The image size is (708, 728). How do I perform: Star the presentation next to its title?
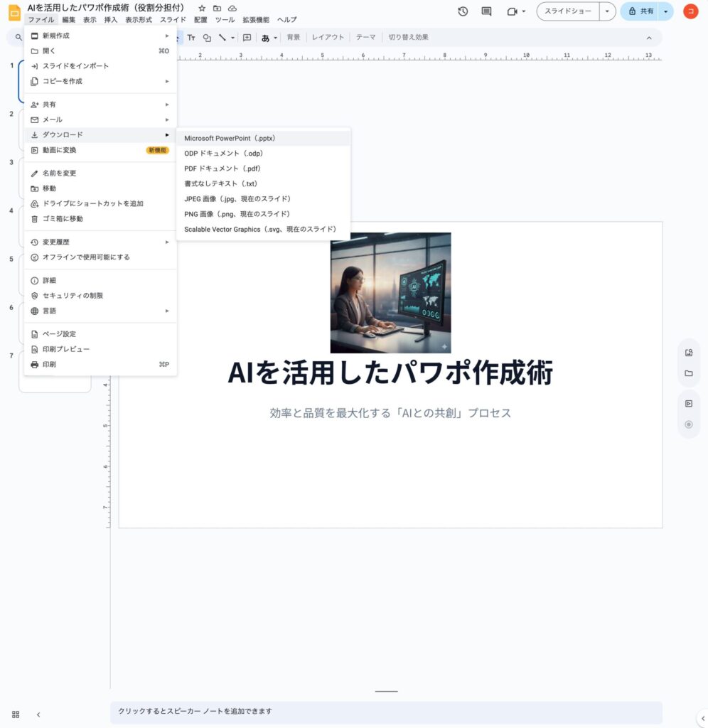[202, 8]
